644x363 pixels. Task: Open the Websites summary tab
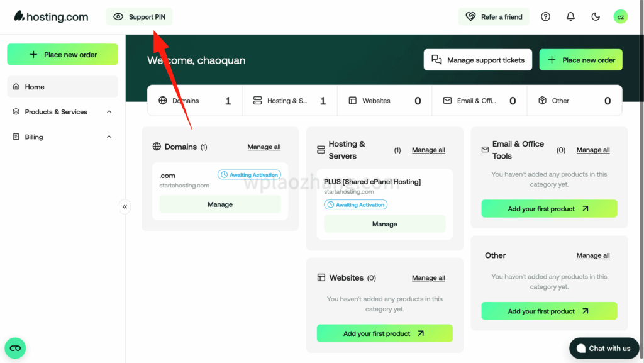[x=384, y=101]
